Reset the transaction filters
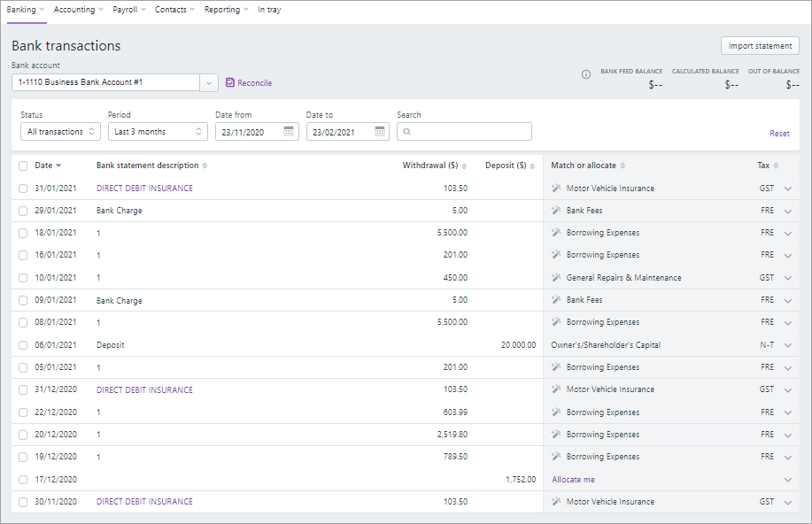812x524 pixels. (x=779, y=134)
